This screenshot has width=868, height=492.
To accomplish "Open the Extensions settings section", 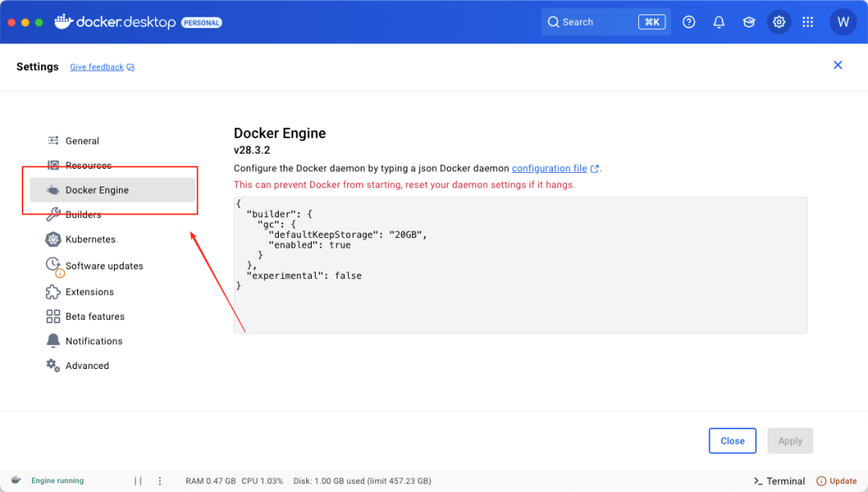I will (x=89, y=292).
